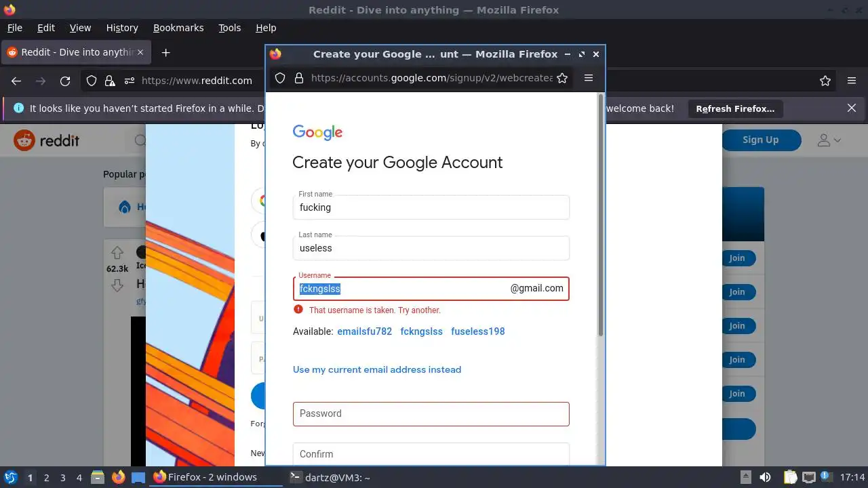
Task: Open the Tools menu
Action: pyautogui.click(x=229, y=28)
